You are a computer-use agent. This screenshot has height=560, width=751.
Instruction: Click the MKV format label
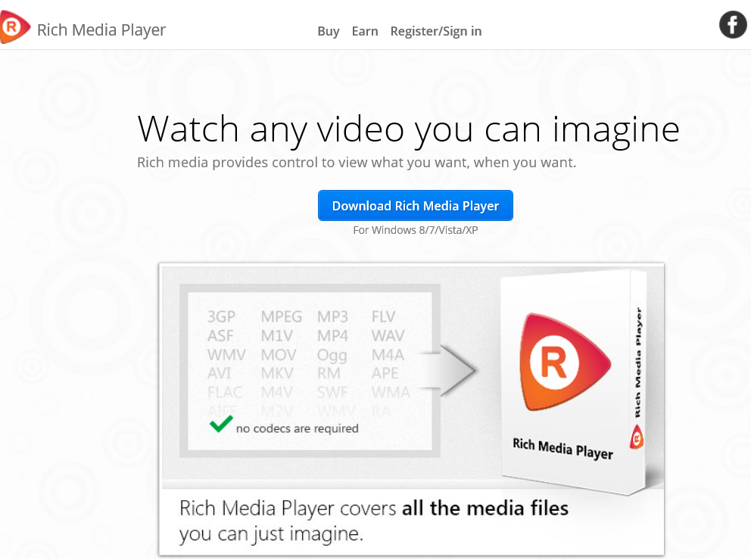point(277,373)
